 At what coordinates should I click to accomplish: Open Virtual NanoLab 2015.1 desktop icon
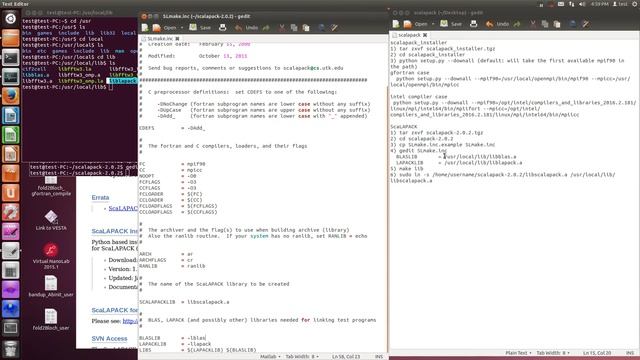[51, 256]
